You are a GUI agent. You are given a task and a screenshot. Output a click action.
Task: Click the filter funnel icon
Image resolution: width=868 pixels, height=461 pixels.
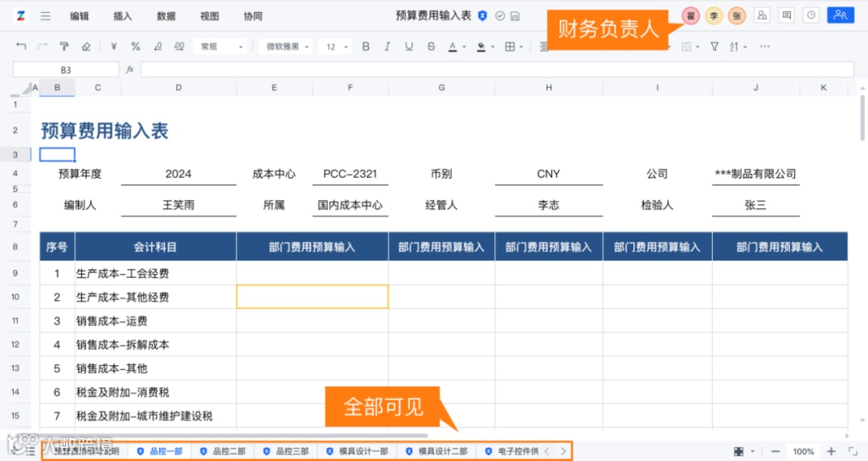click(714, 47)
